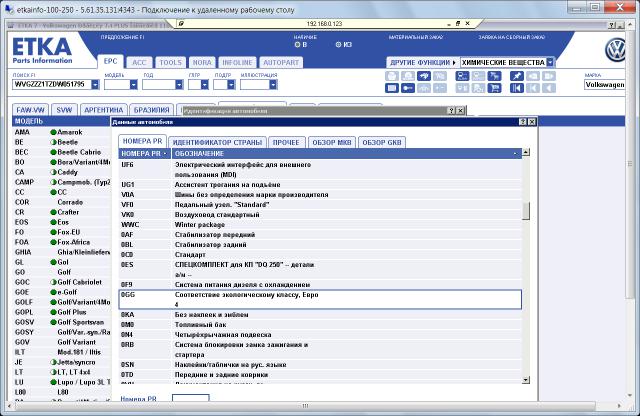This screenshot has height=416, width=640.
Task: Open the SVW market tab
Action: coord(64,110)
